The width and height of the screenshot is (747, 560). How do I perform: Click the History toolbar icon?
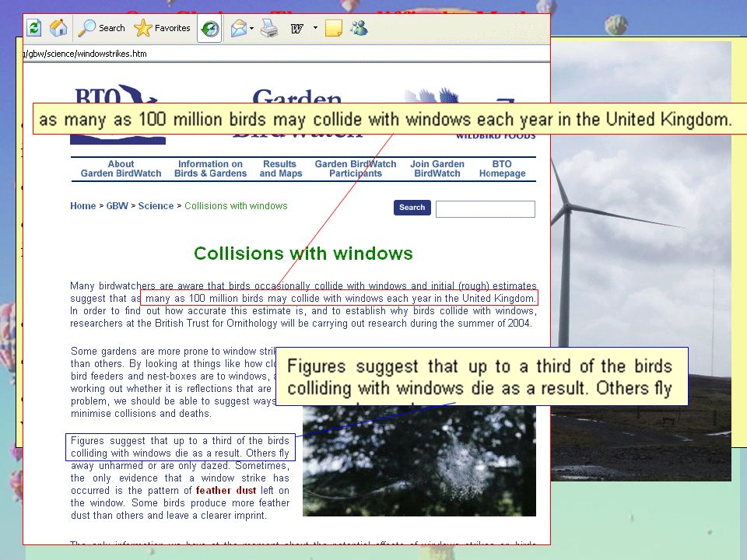(x=209, y=29)
